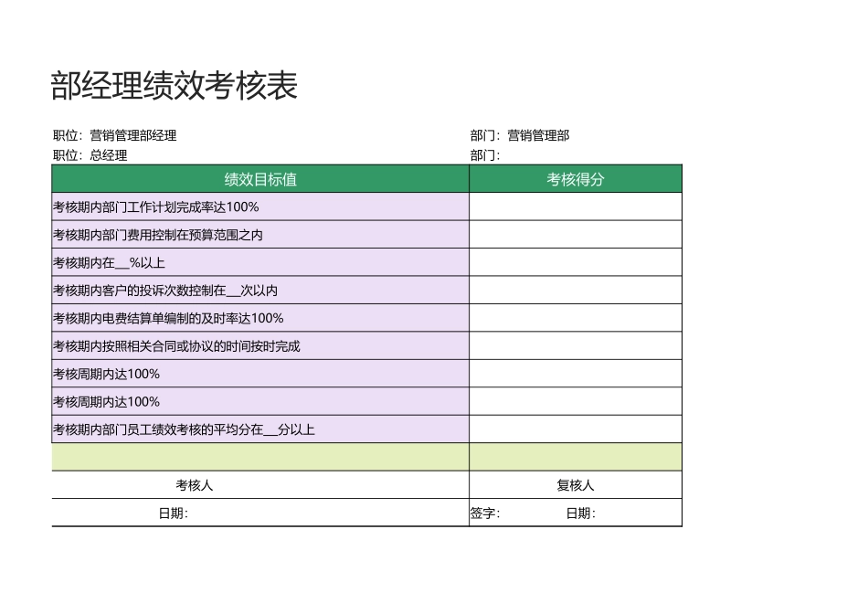Select the 考核得分 header cell
The width and height of the screenshot is (868, 614).
pyautogui.click(x=576, y=179)
